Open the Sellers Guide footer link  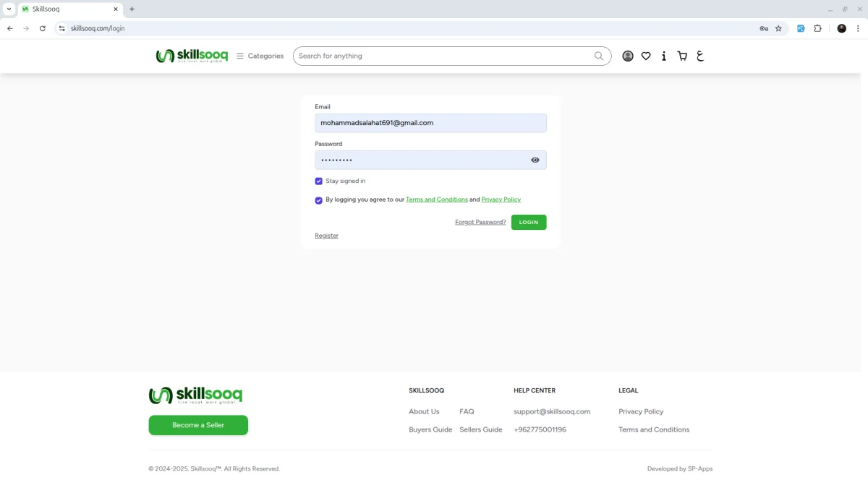(481, 429)
